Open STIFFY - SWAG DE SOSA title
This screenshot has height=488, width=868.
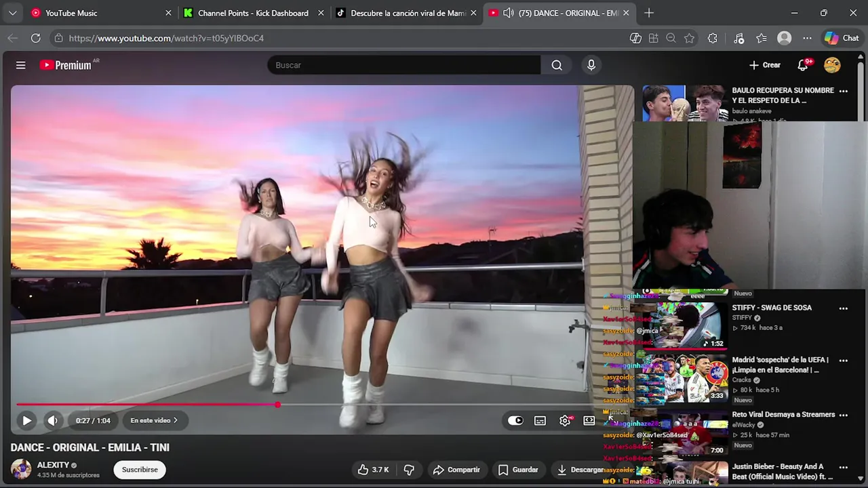pos(772,308)
